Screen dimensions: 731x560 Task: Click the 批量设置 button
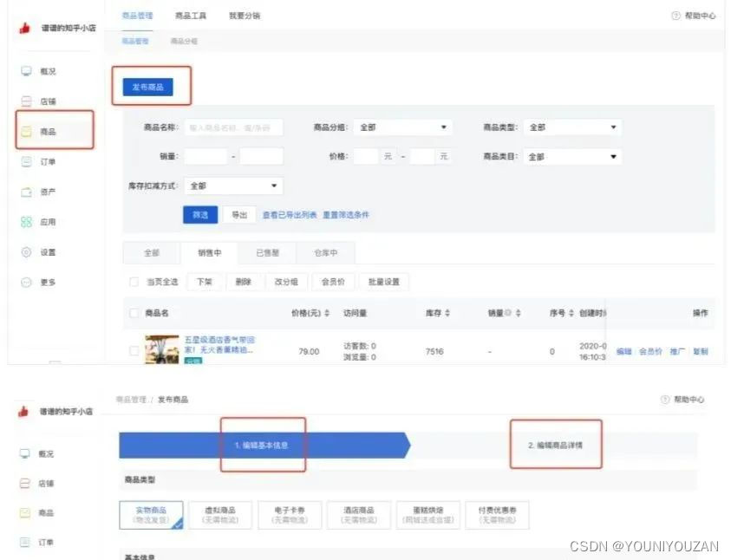(383, 282)
